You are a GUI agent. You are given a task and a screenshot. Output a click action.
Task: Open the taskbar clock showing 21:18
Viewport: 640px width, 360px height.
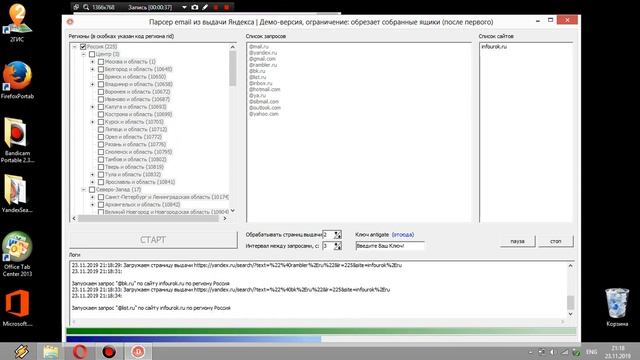coord(618,352)
